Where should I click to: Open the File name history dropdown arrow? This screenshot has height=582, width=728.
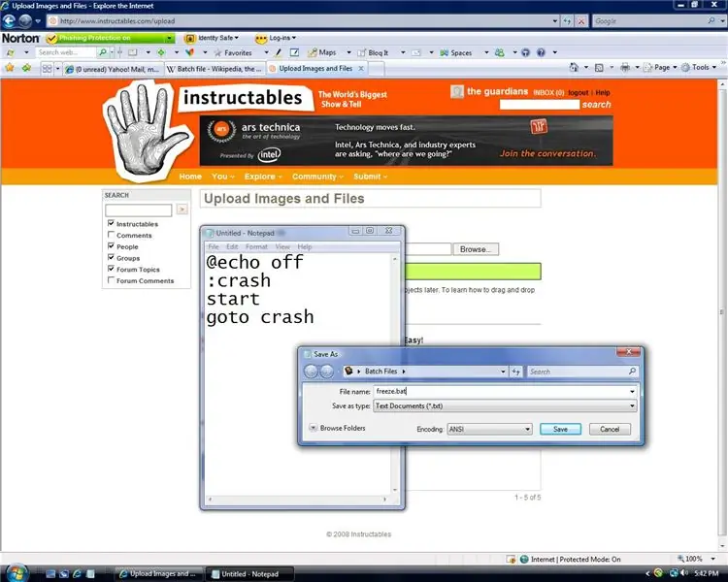(x=632, y=392)
